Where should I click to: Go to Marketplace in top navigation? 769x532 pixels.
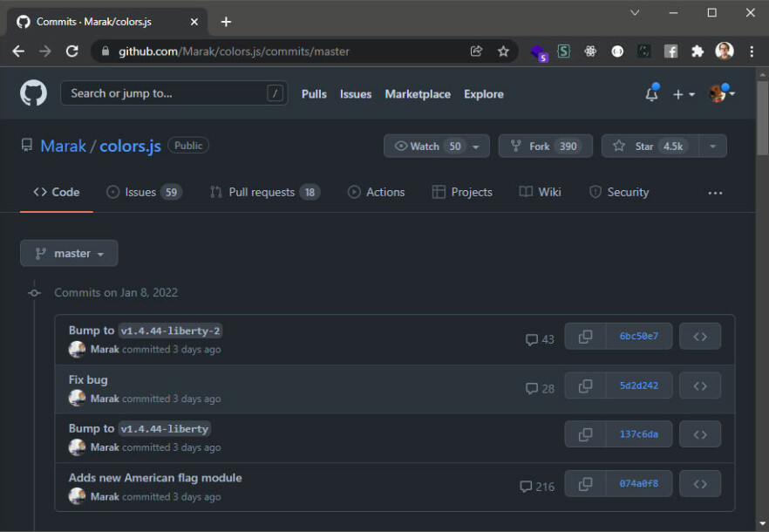(x=418, y=94)
